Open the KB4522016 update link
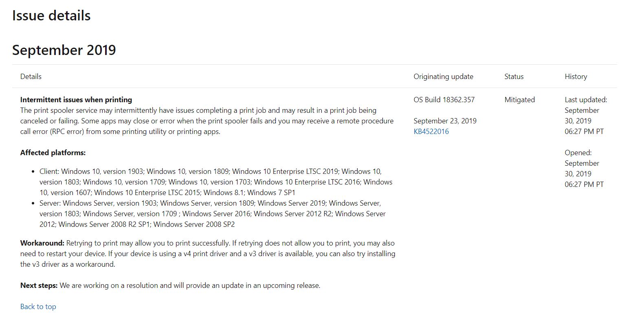 (x=431, y=132)
